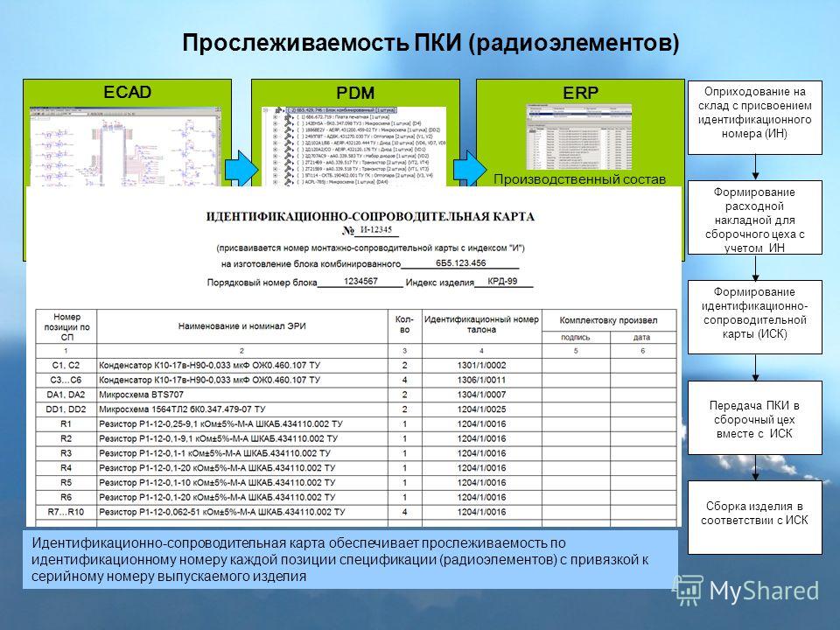This screenshot has height=630, width=840.
Task: Select position cell R4
Action: coord(66,467)
